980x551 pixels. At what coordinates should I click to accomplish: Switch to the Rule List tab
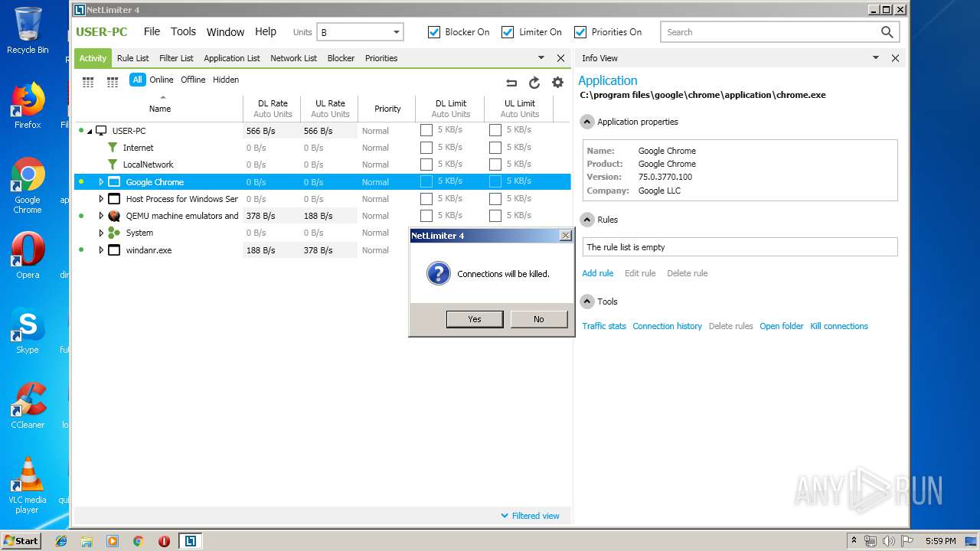(x=133, y=58)
